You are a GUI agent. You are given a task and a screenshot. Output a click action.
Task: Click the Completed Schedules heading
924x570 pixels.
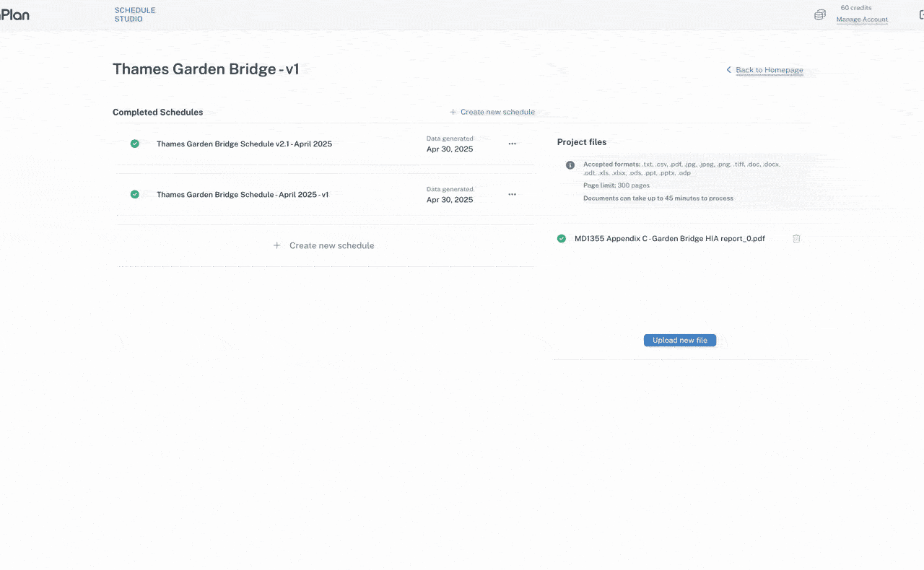(157, 112)
